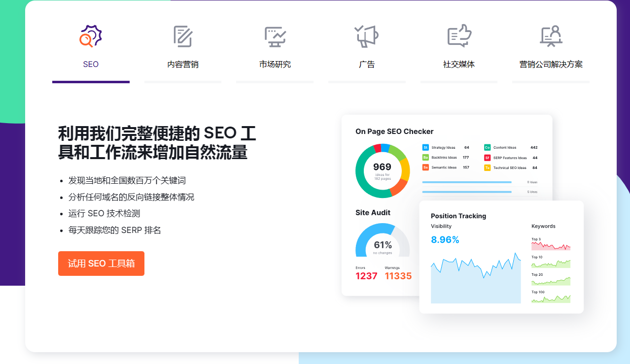Switch to the 市场研究 tab
This screenshot has height=364, width=630.
[275, 65]
